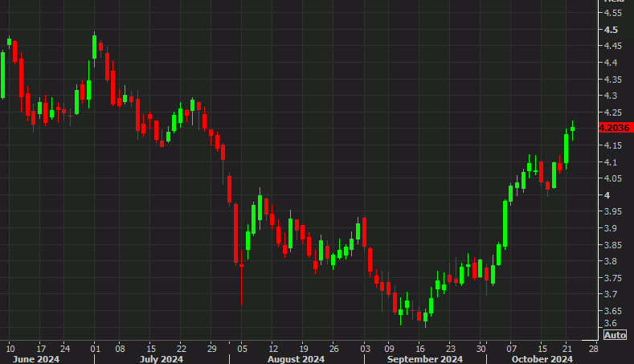The width and height of the screenshot is (634, 364).
Task: Select the 3.8 axis label
Action: point(611,261)
